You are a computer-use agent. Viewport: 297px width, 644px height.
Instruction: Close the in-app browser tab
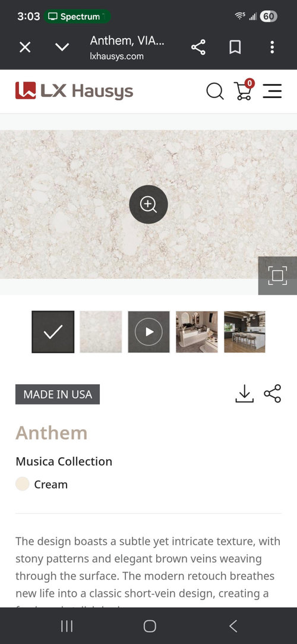25,48
